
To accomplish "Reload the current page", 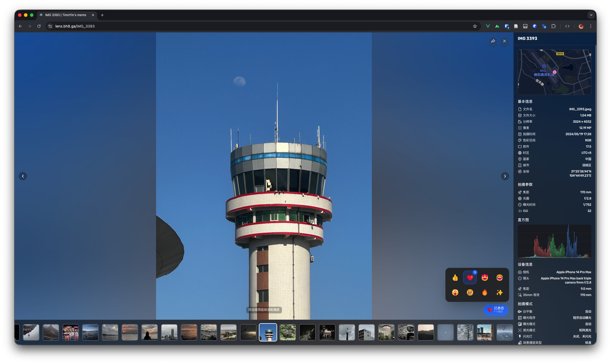I will tap(39, 26).
